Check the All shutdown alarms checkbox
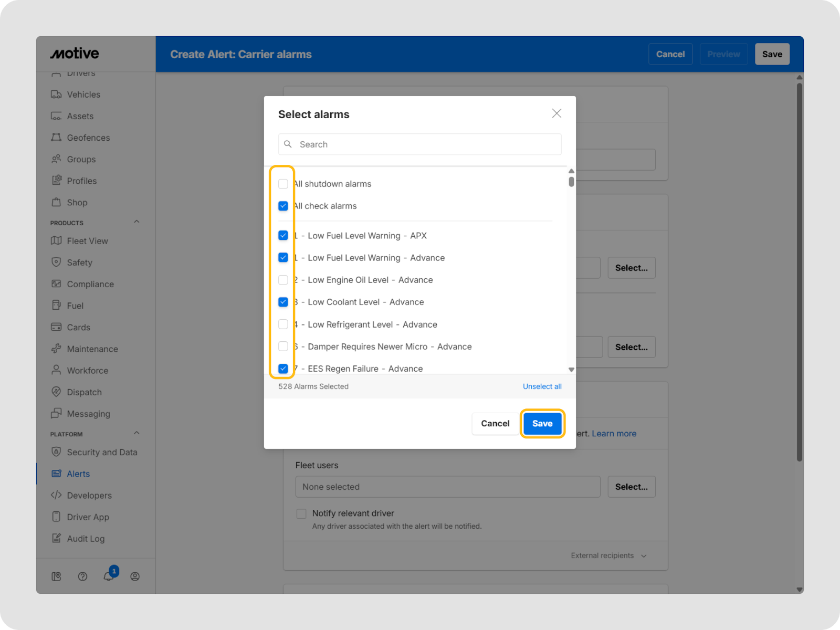840x630 pixels. (283, 184)
